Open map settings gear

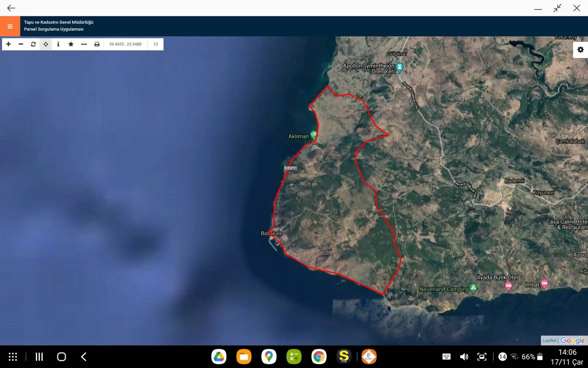(x=580, y=50)
